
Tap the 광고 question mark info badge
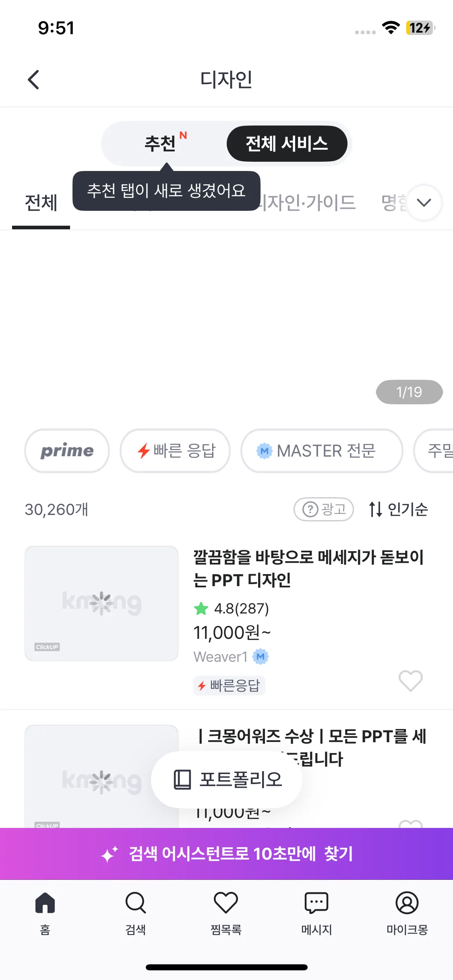pyautogui.click(x=324, y=509)
